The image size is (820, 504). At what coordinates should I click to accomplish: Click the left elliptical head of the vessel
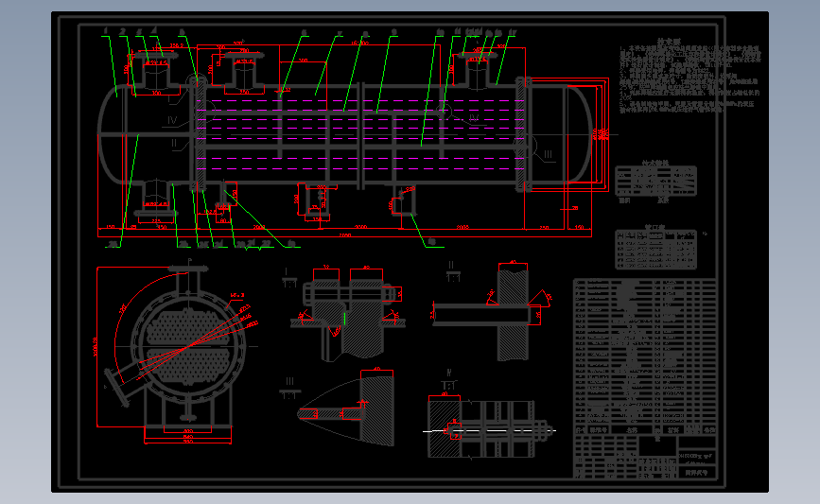113,134
